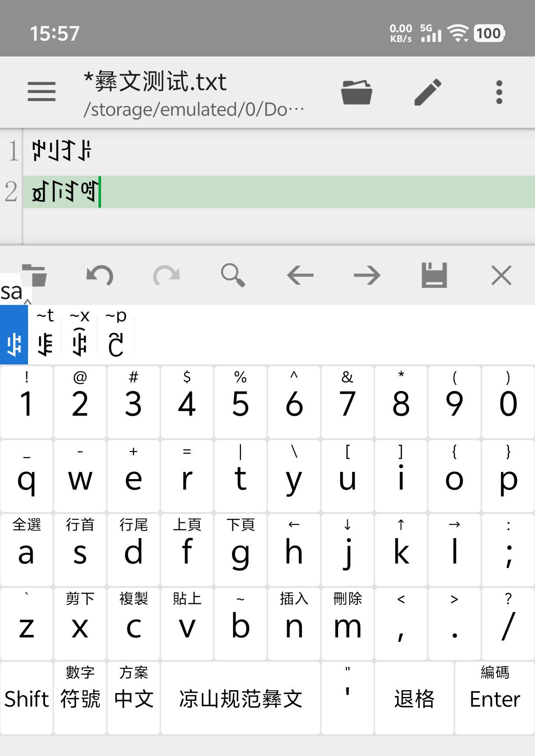Open the search magnifier tool

click(x=233, y=276)
